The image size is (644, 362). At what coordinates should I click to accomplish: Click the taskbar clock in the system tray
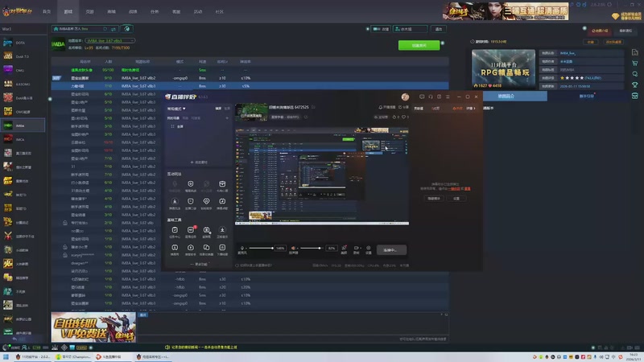(634, 356)
